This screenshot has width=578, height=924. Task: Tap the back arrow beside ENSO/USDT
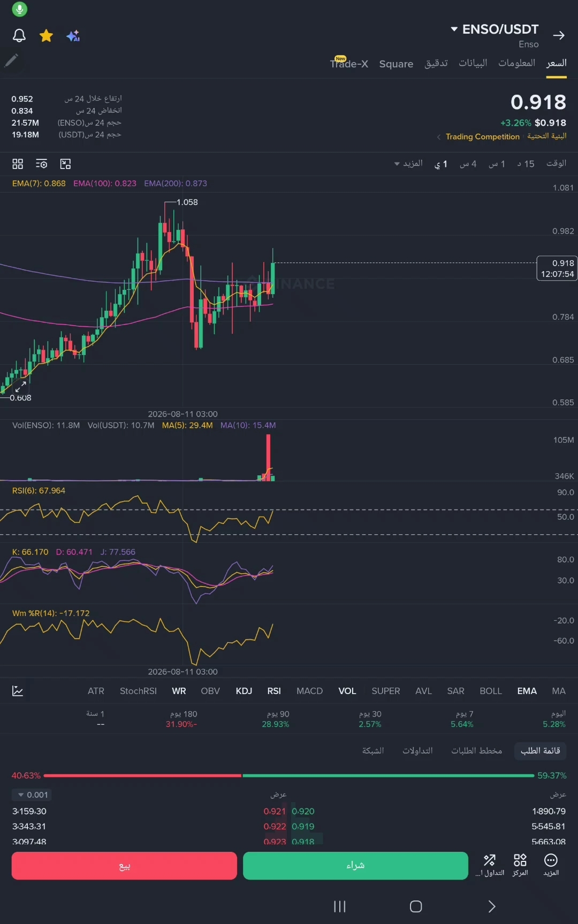point(559,35)
